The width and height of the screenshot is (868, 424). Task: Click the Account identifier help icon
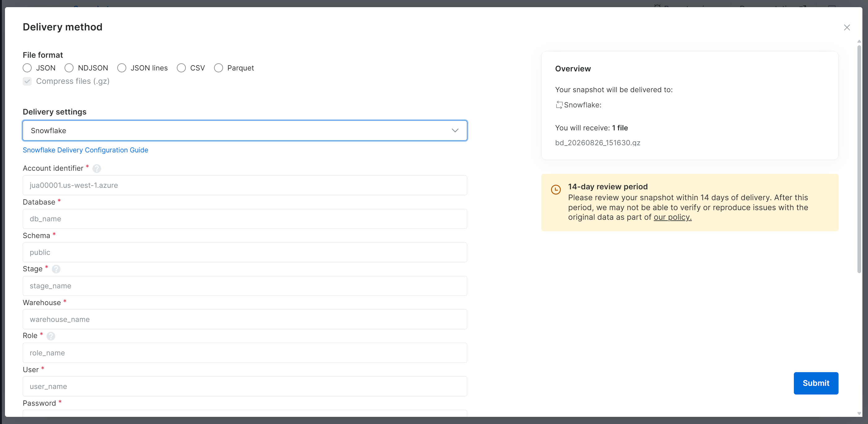tap(97, 169)
